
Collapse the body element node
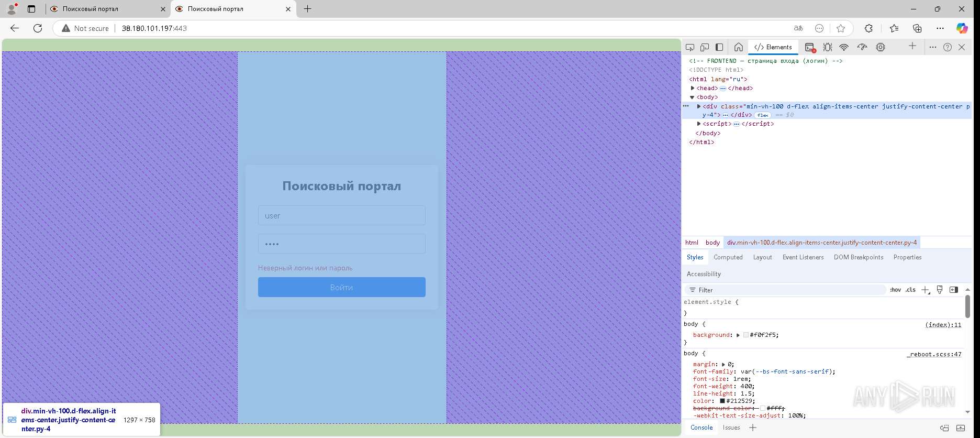[692, 97]
